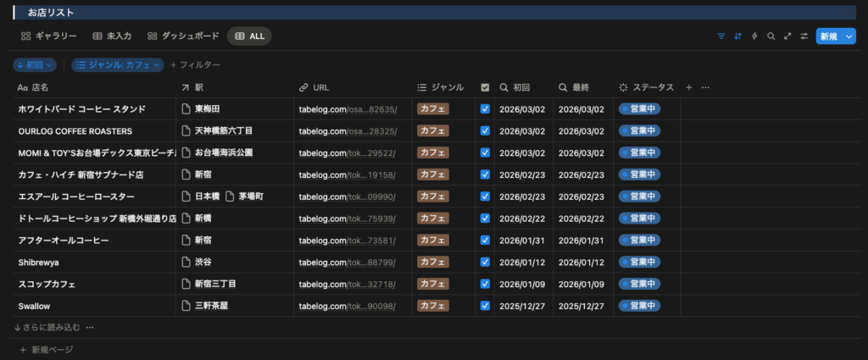Click the lightning bolt automation icon

754,36
